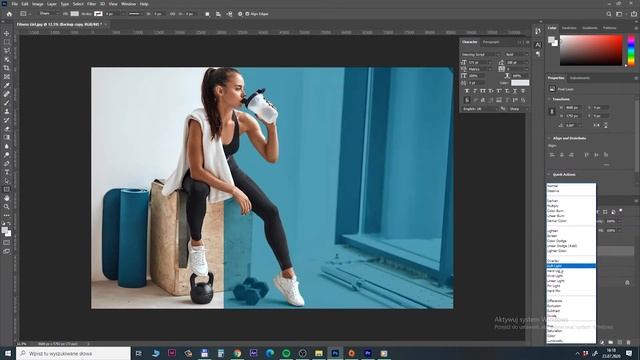Collapse the Align and Distribute section

[x=549, y=138]
